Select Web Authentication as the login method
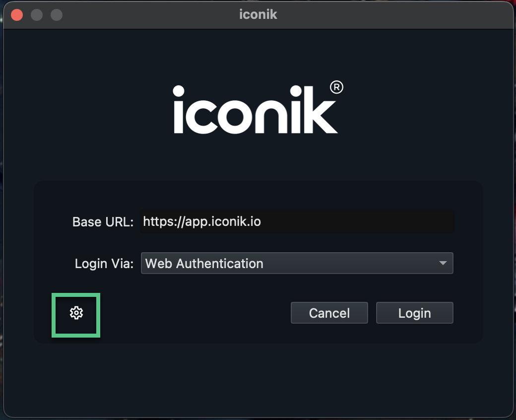The image size is (516, 420). coord(298,263)
